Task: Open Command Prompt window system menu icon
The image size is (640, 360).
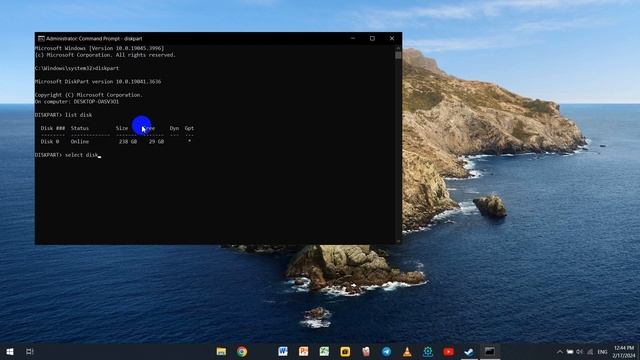Action: pos(41,38)
